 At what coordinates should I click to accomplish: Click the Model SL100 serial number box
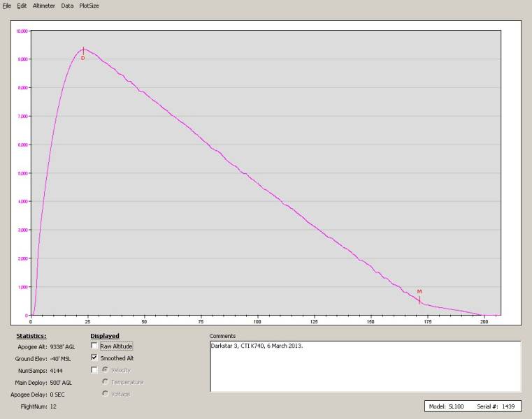click(472, 406)
